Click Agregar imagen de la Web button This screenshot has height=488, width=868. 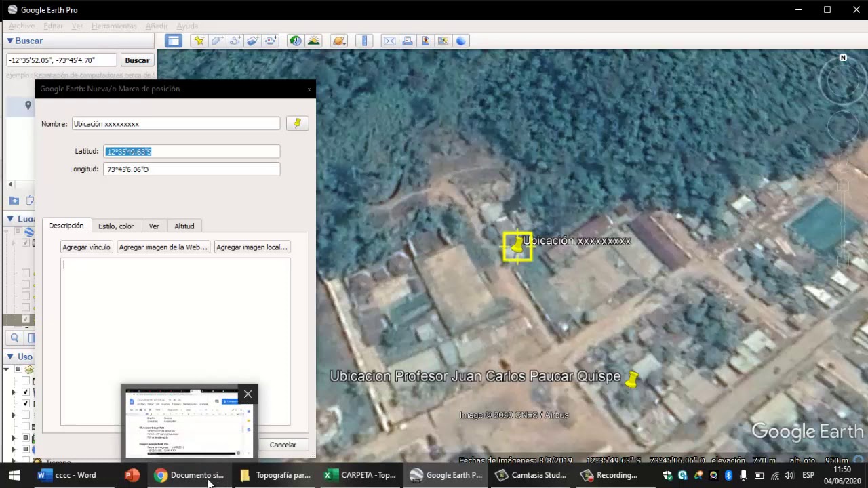(x=163, y=247)
